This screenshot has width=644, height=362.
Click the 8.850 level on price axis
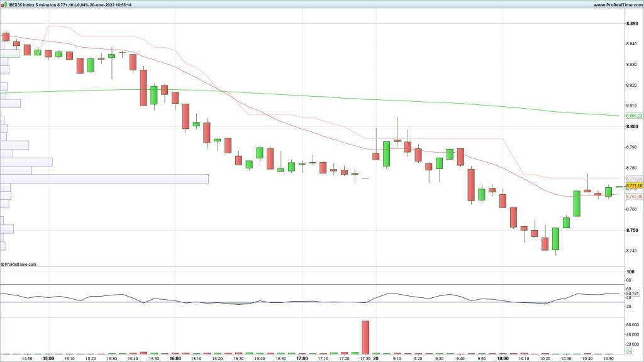point(632,24)
